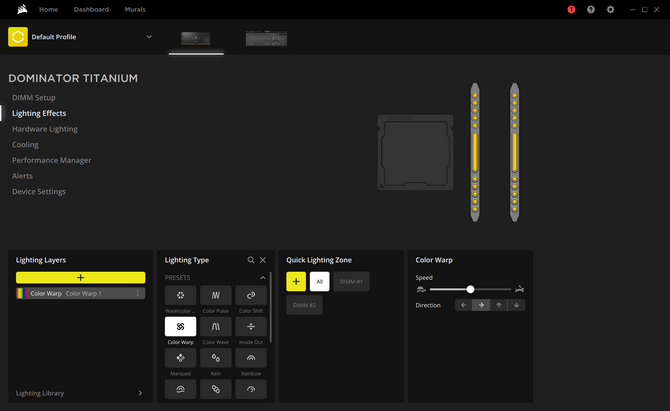Choose the spiral preset in bottom row
Image resolution: width=670 pixels, height=411 pixels.
pyautogui.click(x=180, y=389)
